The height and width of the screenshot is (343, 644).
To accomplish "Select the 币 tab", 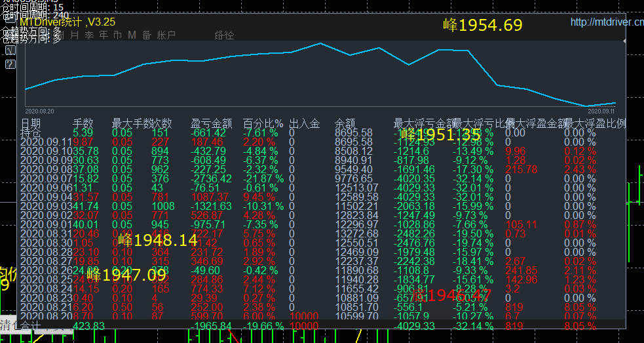I will click(117, 35).
